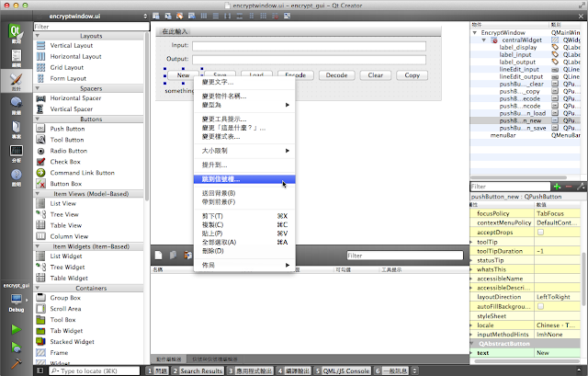
Task: Toggle the left sidebar from status bar
Action: 40,370
